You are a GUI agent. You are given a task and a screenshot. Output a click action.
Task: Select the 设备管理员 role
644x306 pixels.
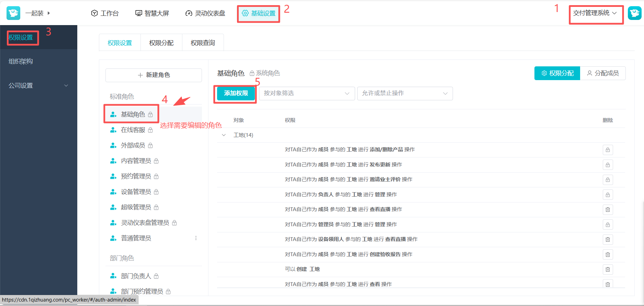pos(154,192)
